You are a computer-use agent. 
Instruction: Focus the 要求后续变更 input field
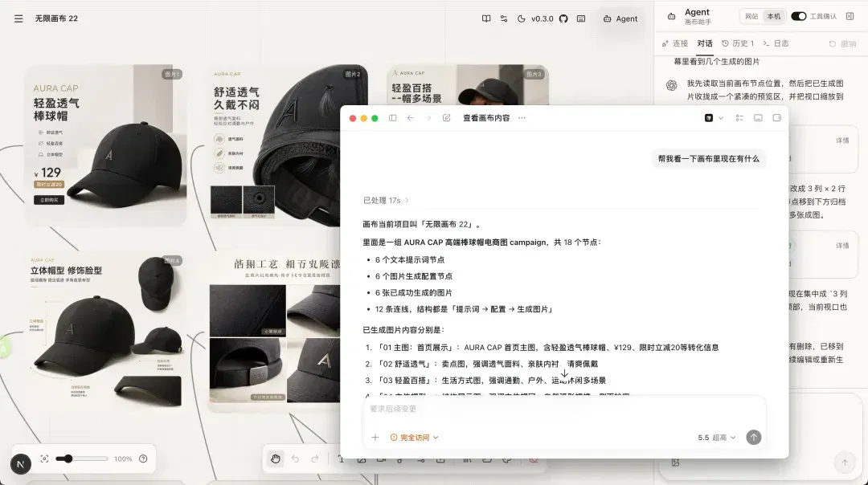coord(564,410)
